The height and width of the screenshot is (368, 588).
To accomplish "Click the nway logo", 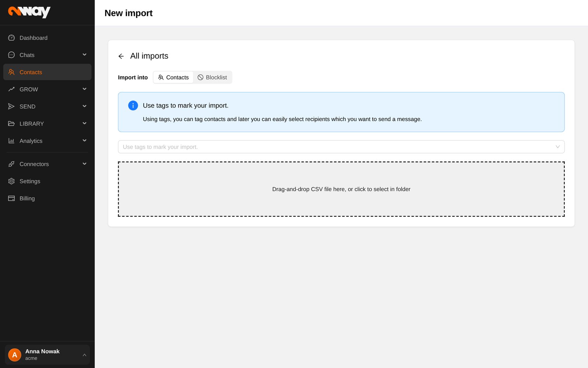I will (29, 12).
